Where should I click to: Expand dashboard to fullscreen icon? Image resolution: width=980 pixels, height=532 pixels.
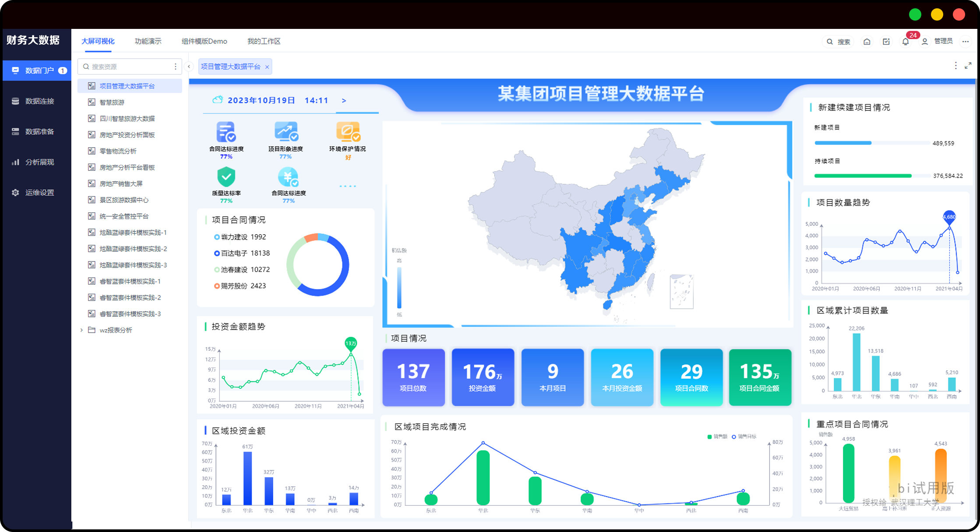point(968,66)
